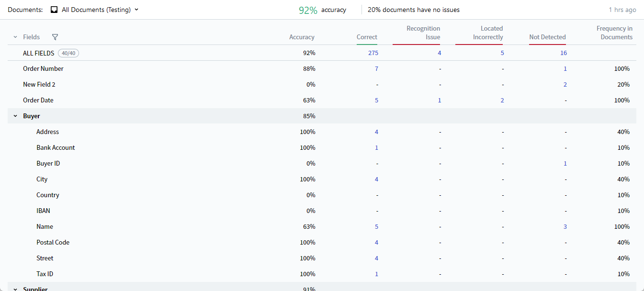The width and height of the screenshot is (644, 291).
Task: Collapse the Buyer field group
Action: pos(15,116)
